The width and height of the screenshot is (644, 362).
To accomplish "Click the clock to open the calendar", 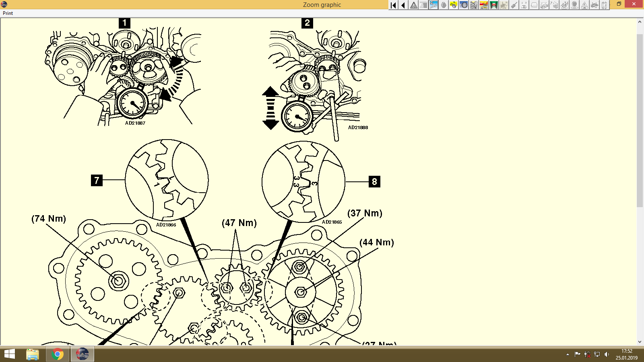I will tap(626, 354).
